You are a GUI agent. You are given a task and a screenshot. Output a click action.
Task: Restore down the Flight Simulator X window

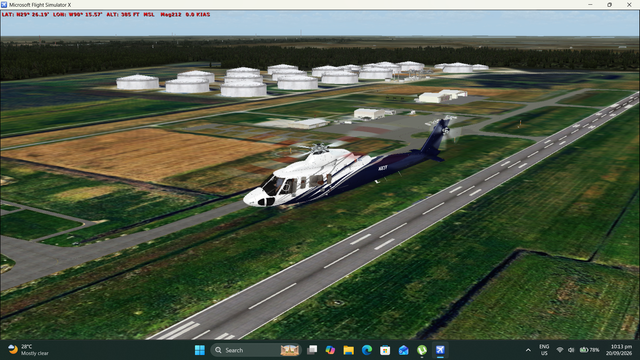609,4
